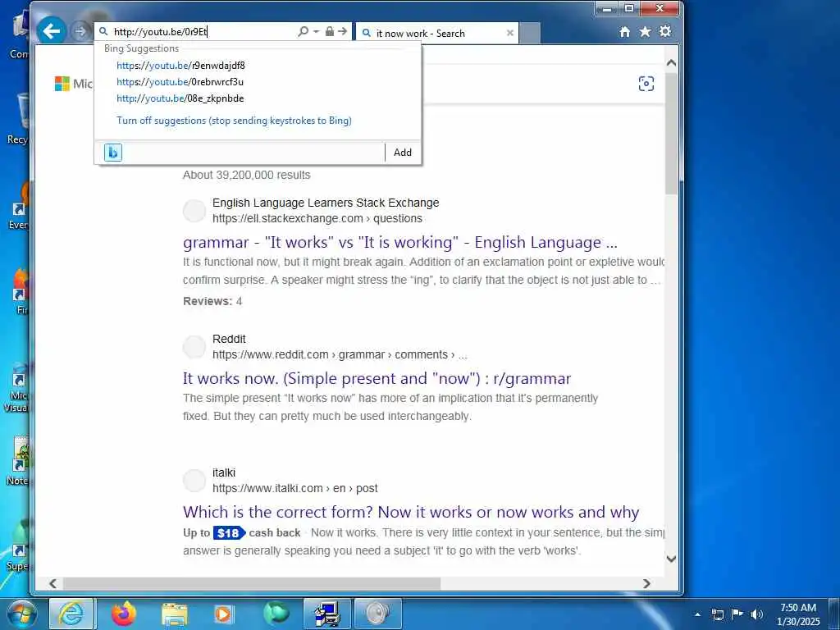Close the 'it now work - Search' tab
The image size is (840, 630).
click(x=510, y=33)
